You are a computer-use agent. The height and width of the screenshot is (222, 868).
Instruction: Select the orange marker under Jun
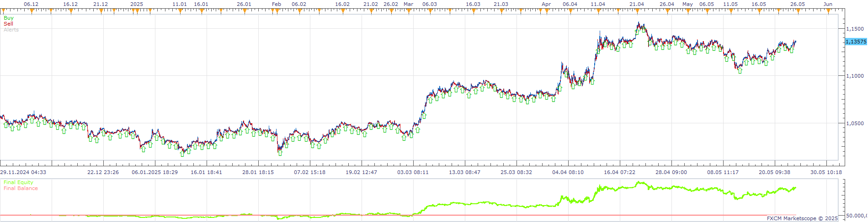pyautogui.click(x=828, y=11)
